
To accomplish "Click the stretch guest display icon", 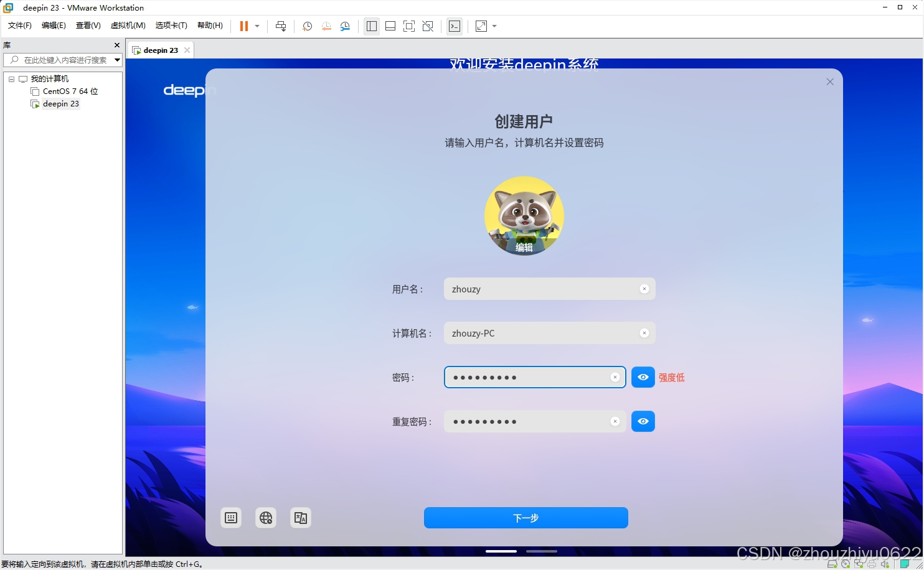I will pos(481,26).
